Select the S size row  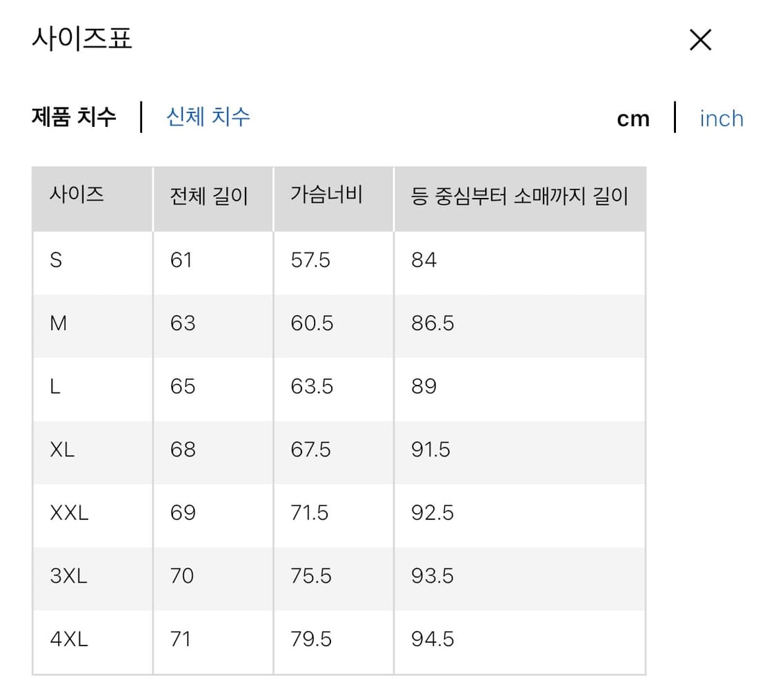[x=58, y=261]
